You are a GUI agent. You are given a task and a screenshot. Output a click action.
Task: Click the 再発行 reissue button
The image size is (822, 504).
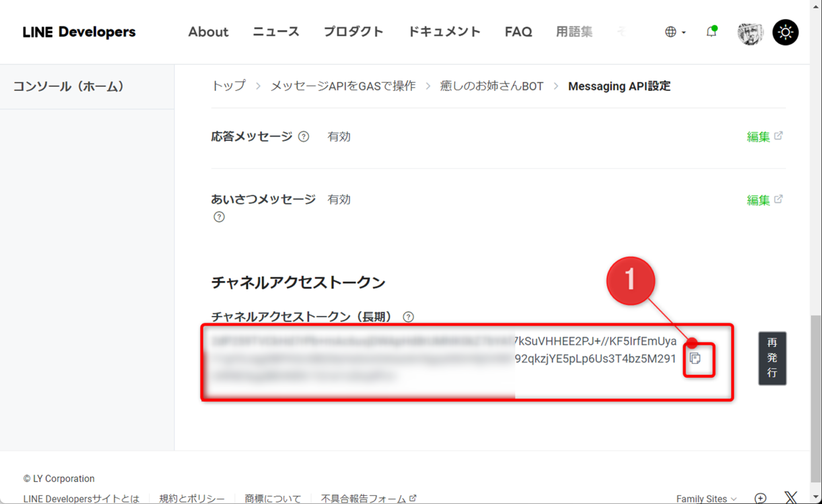pyautogui.click(x=772, y=358)
